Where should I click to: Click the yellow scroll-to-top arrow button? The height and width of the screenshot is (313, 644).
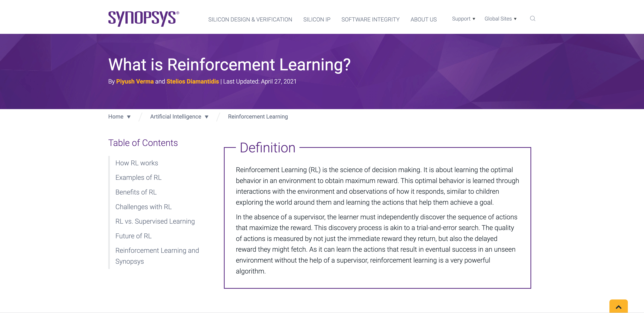tap(618, 306)
